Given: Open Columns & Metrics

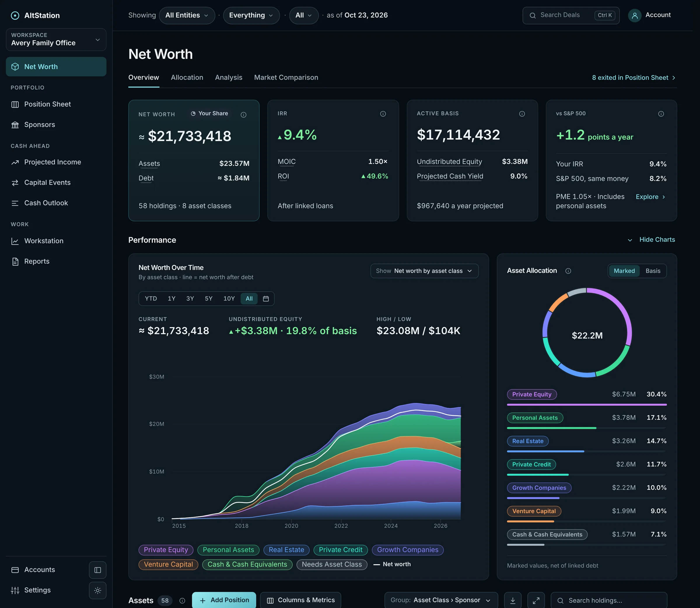Looking at the screenshot, I should pyautogui.click(x=301, y=600).
